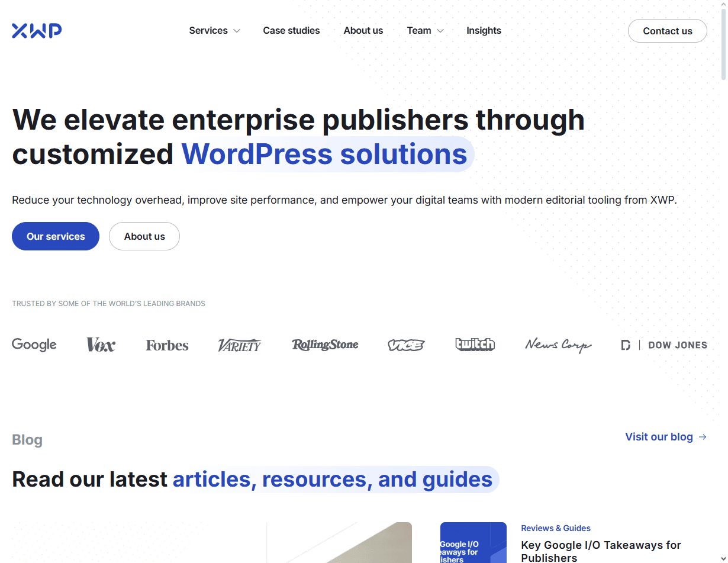
Task: Click the Variety brand logo
Action: (240, 345)
